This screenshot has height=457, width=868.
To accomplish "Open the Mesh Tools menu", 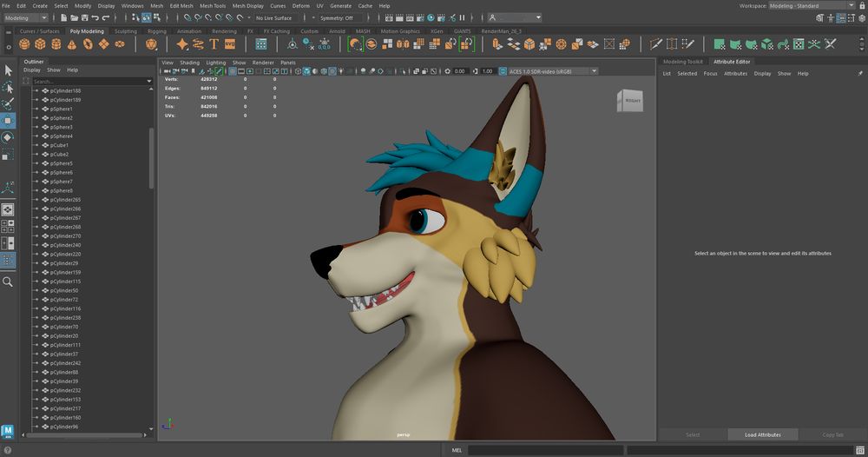I will 213,5.
